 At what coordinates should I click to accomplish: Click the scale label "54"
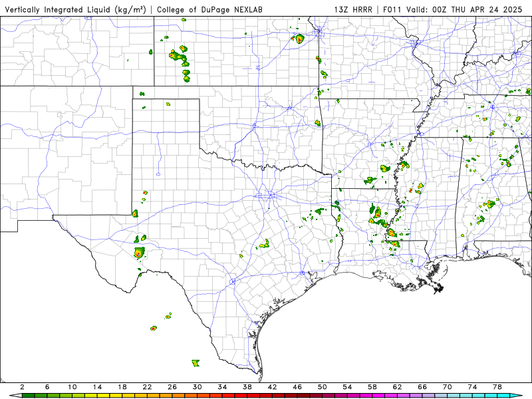click(347, 387)
